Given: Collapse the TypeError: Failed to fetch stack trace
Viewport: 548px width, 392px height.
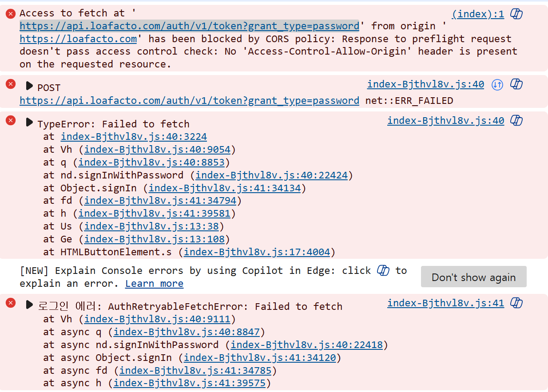Looking at the screenshot, I should point(29,122).
